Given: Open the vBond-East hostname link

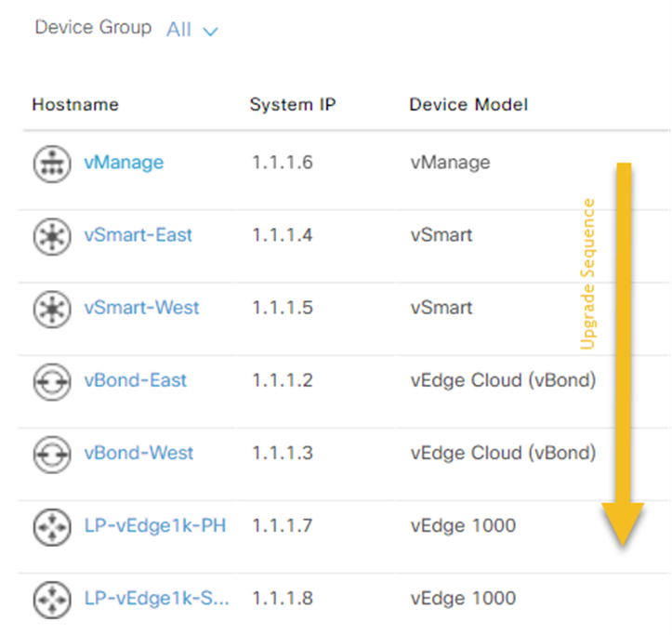Looking at the screenshot, I should 135,380.
